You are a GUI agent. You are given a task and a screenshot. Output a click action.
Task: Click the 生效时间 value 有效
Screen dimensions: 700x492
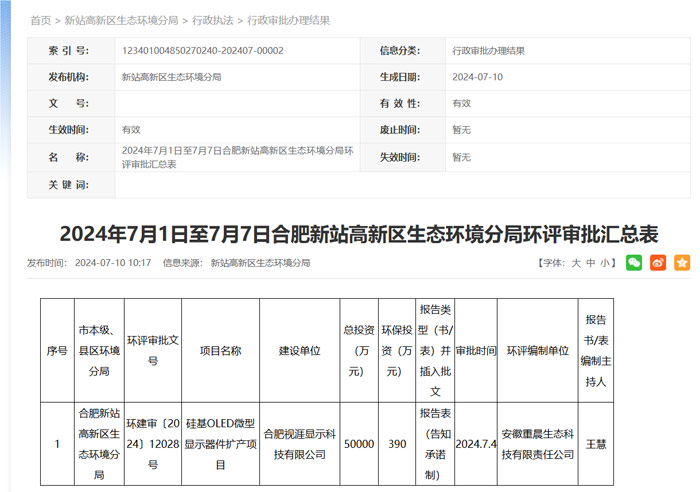[x=131, y=129]
